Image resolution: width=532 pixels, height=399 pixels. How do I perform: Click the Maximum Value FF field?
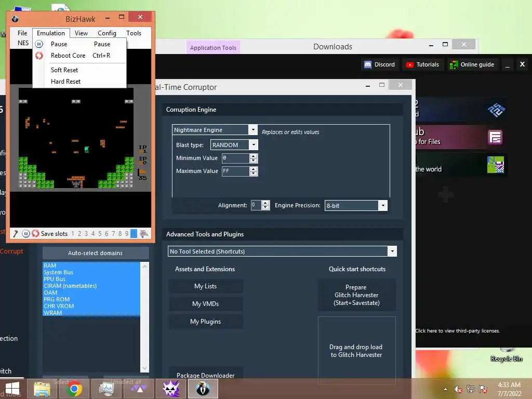(x=236, y=171)
